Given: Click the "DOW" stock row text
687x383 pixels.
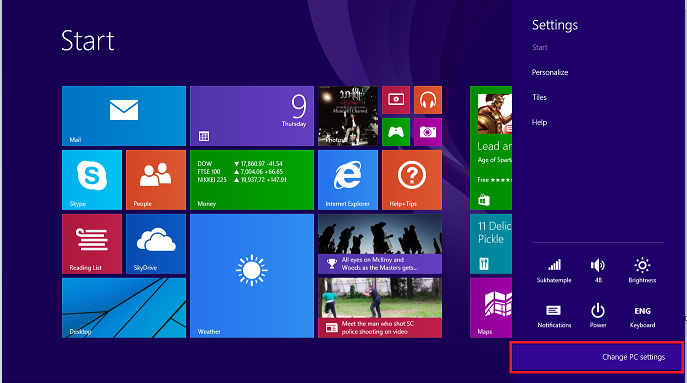Looking at the screenshot, I should (x=205, y=163).
